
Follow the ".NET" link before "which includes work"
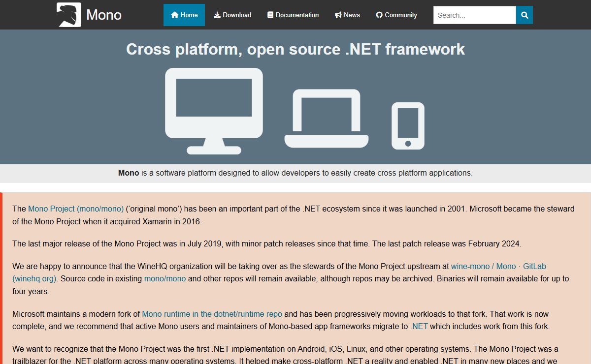[x=419, y=326]
